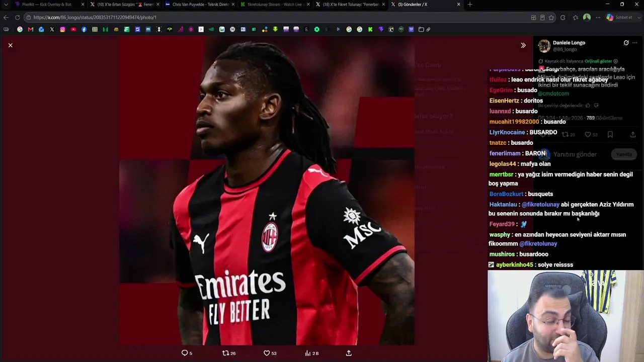Switch to the Ertan Süzgün X tab
Viewport: 644px width, 362px height.
coord(124,5)
